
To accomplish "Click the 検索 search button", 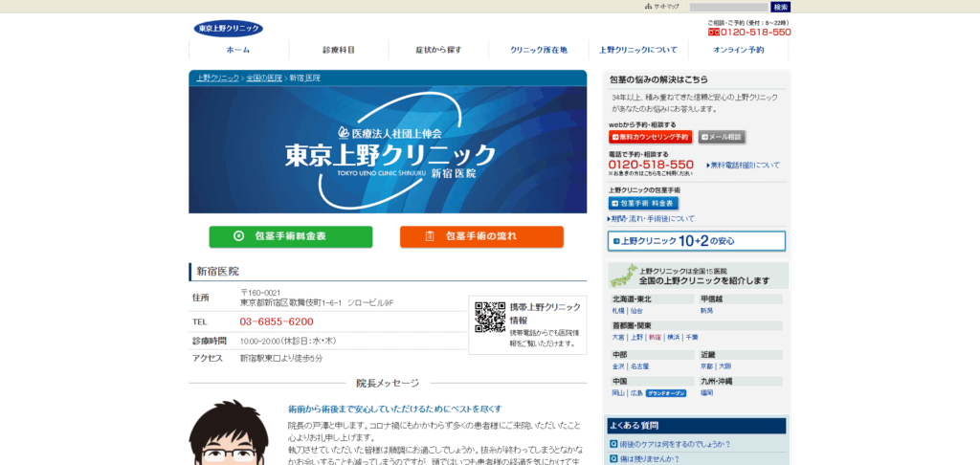I will (781, 7).
